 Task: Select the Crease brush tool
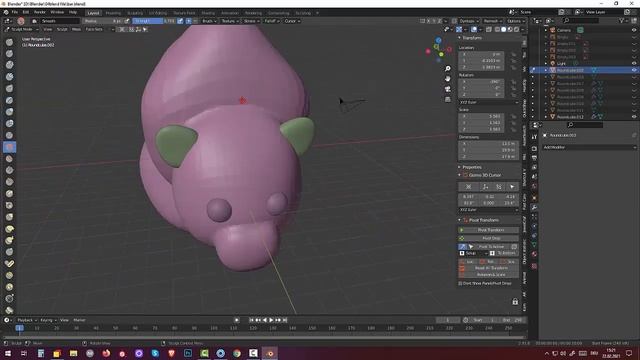tap(9, 135)
